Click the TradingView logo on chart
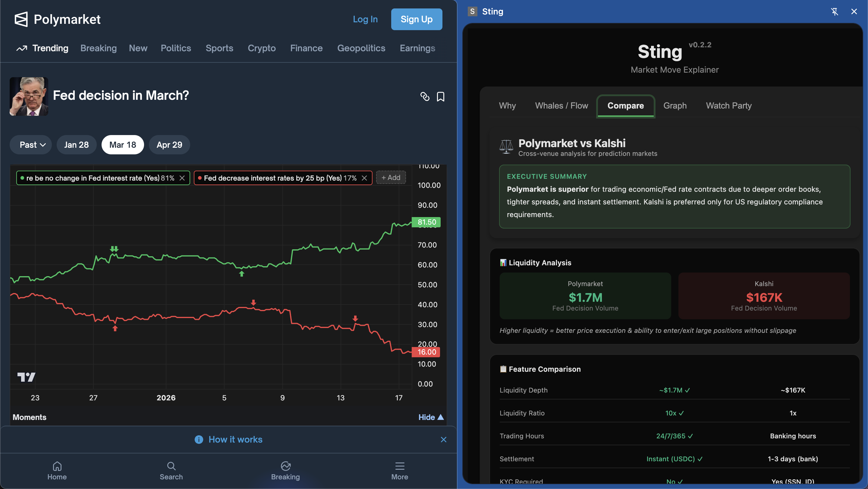868x489 pixels. point(26,377)
